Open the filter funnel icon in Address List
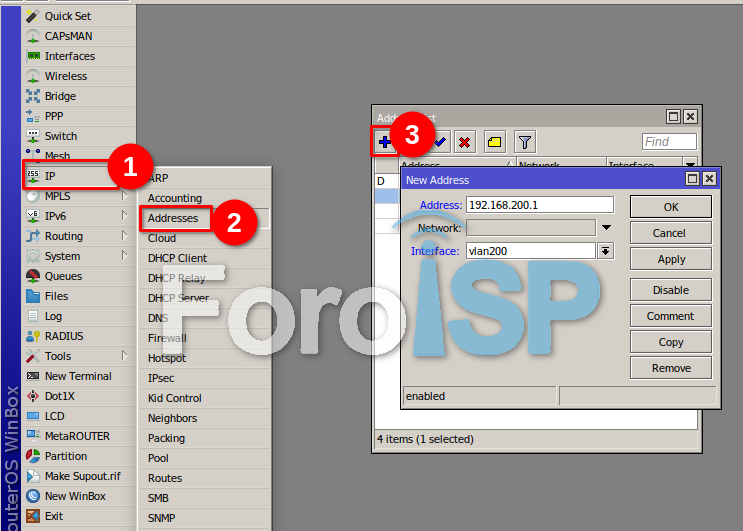The width and height of the screenshot is (743, 531). tap(525, 142)
